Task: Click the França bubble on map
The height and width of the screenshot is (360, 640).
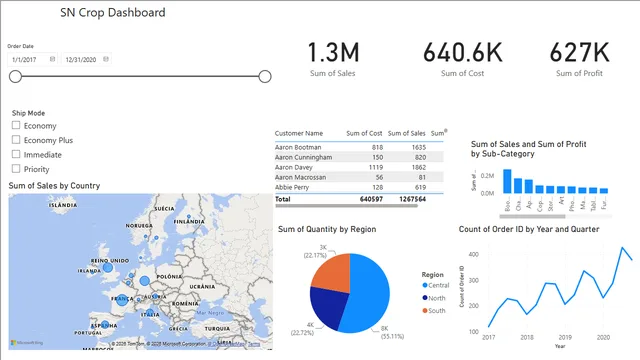Action: [x=122, y=300]
